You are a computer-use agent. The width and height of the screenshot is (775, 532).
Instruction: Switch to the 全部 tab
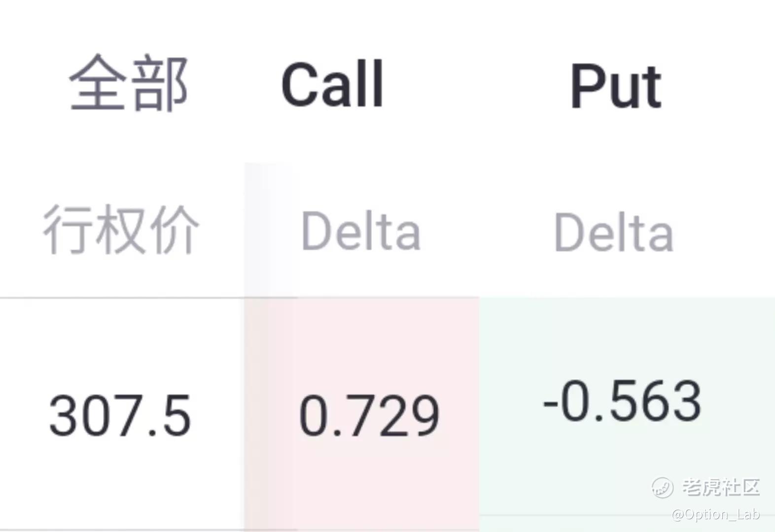128,83
